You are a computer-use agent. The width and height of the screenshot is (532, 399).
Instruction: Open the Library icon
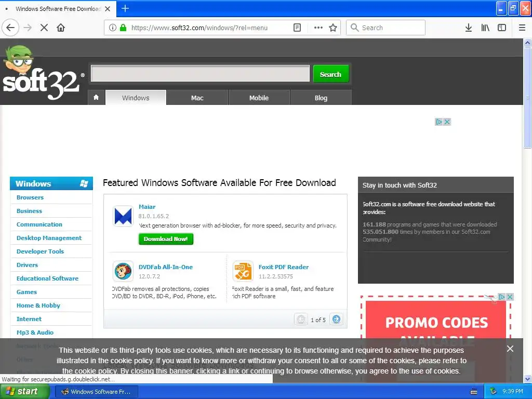[485, 28]
